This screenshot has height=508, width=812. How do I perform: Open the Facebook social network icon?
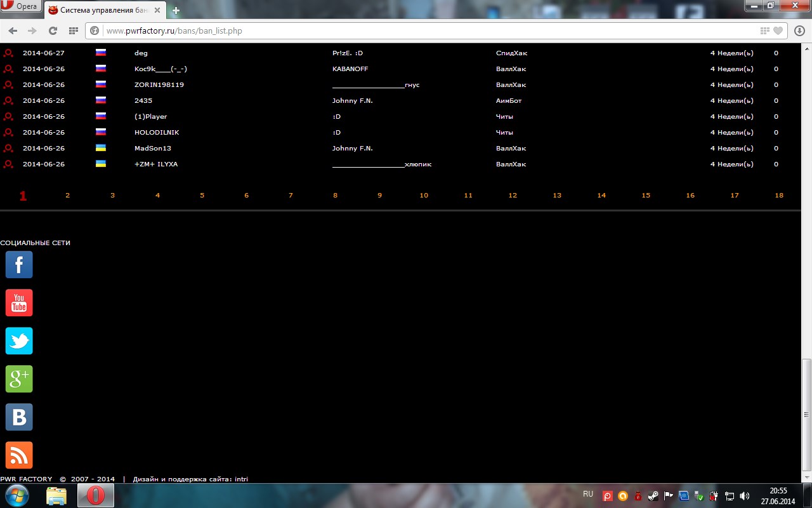(x=19, y=264)
